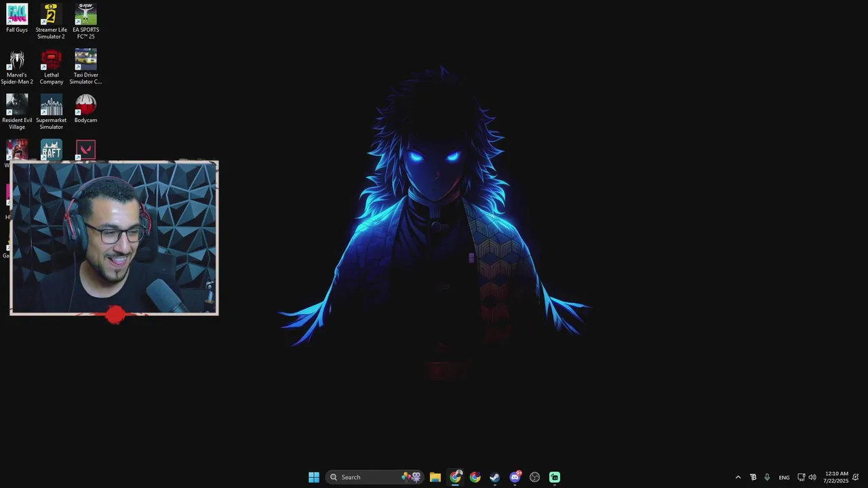Viewport: 868px width, 488px height.
Task: Select Resident Evil Village desktop icon
Action: pyautogui.click(x=17, y=112)
